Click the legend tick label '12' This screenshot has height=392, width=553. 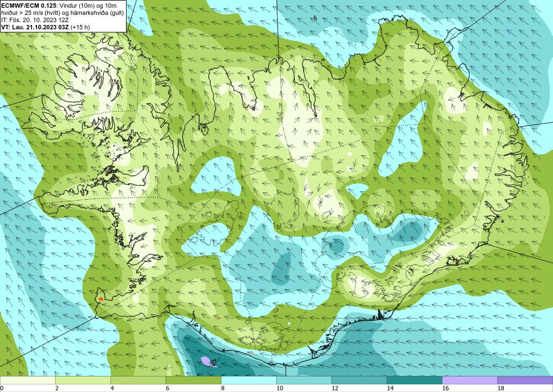coord(335,388)
